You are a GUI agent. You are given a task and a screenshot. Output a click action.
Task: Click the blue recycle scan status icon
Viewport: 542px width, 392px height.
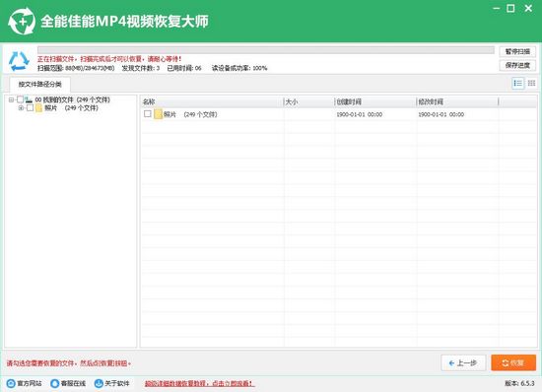pyautogui.click(x=19, y=61)
